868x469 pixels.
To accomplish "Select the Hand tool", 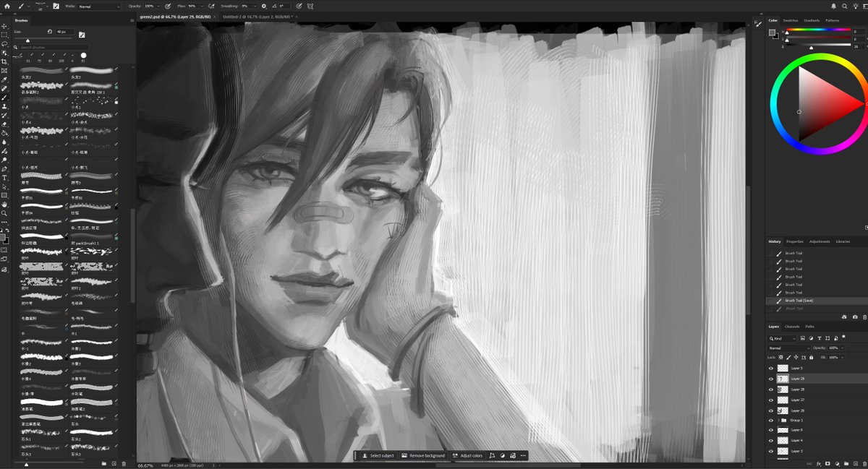I will tap(4, 205).
